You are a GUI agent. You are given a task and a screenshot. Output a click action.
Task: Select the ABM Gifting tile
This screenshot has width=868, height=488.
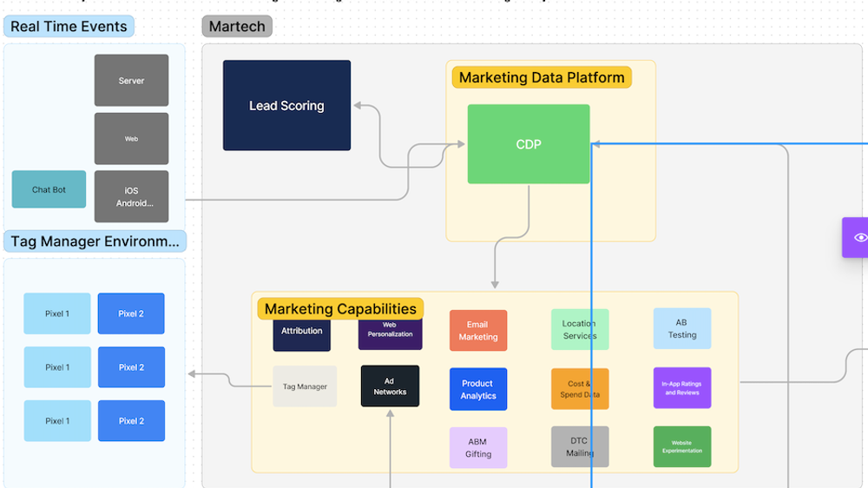click(x=478, y=447)
